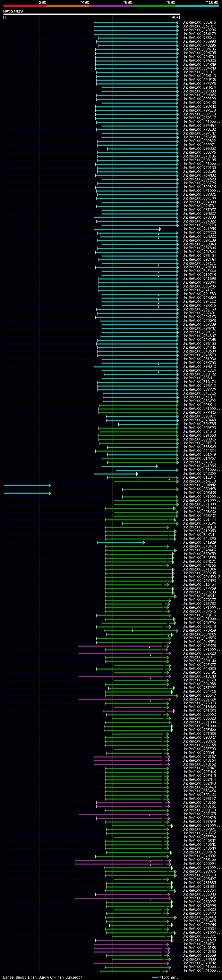222x980 pixels.
Task: Open hit UniRef100_Q570C7
Action: tap(199, 26)
